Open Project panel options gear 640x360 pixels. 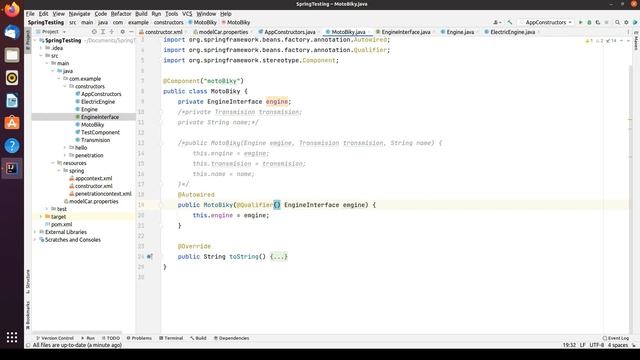pos(122,31)
